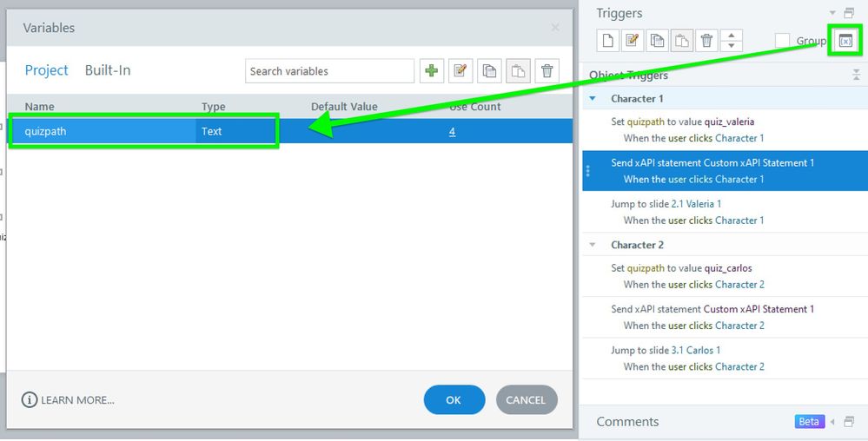Viewport: 868px width, 441px height.
Task: Select trigger Send xAPI statement under Character 1
Action: (x=726, y=171)
